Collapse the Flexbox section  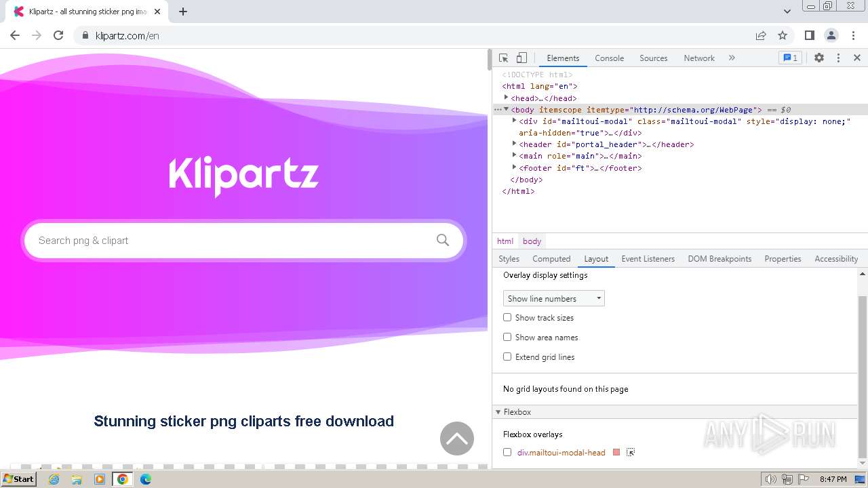point(498,412)
